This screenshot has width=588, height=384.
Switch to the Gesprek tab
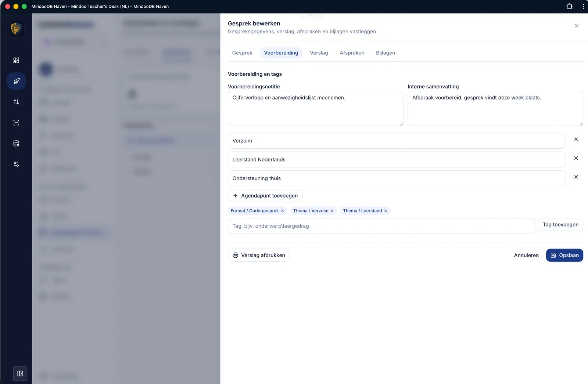click(x=242, y=53)
